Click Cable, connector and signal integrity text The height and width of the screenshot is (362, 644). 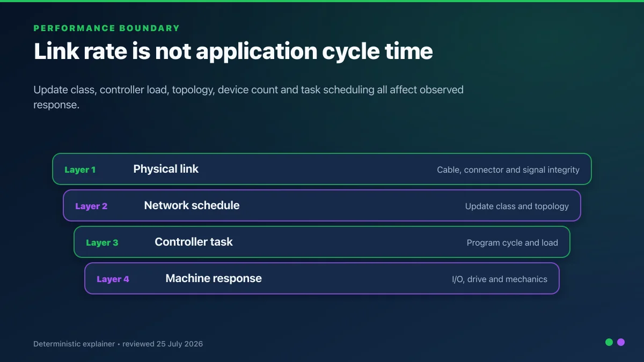pyautogui.click(x=508, y=169)
